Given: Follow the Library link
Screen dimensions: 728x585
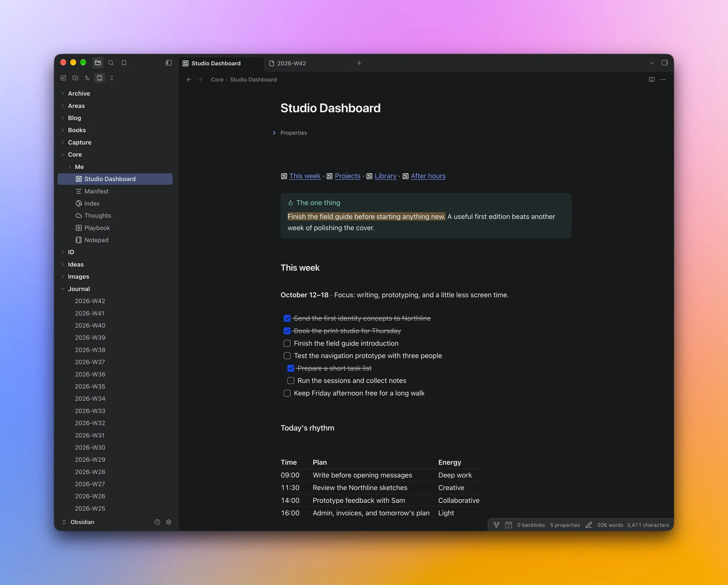Looking at the screenshot, I should click(x=385, y=176).
